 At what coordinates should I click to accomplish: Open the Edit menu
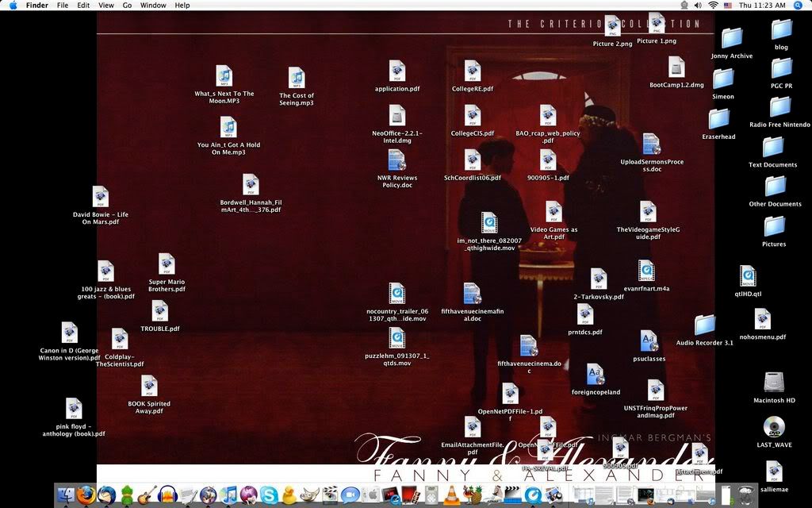pyautogui.click(x=82, y=6)
